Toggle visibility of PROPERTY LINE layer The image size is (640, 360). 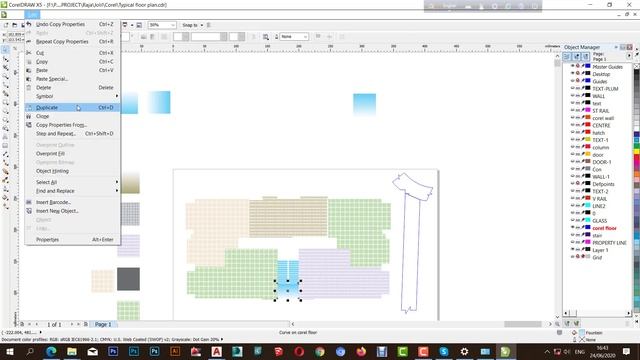click(572, 242)
